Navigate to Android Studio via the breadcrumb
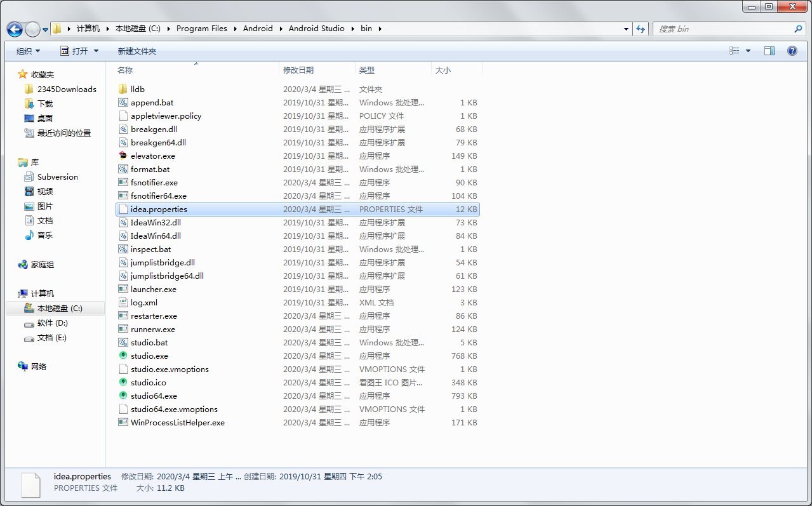The image size is (812, 506). [317, 29]
